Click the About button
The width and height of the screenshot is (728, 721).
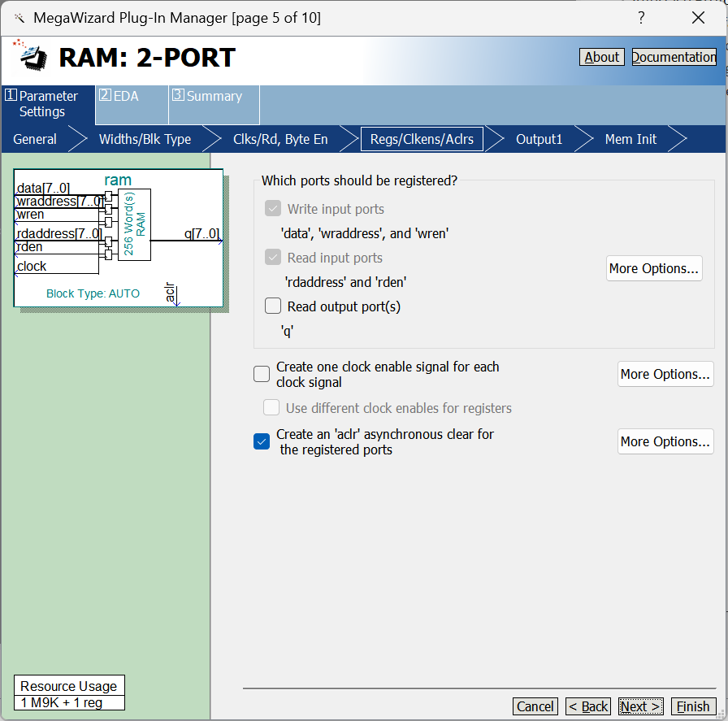602,57
